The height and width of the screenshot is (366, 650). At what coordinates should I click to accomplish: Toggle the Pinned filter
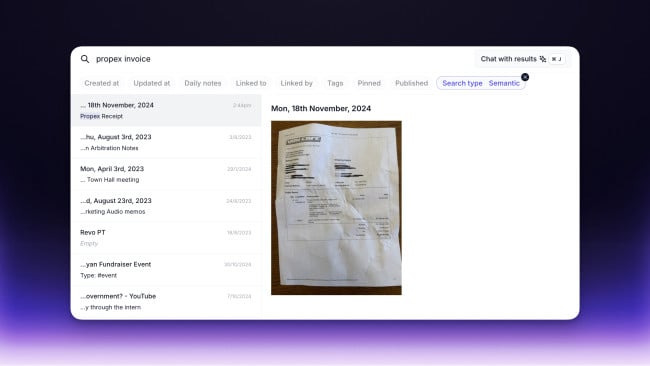point(369,83)
